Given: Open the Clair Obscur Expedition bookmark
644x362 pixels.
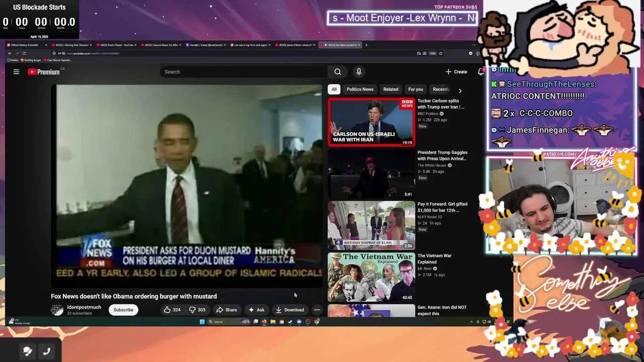Looking at the screenshot, I should coord(57,60).
